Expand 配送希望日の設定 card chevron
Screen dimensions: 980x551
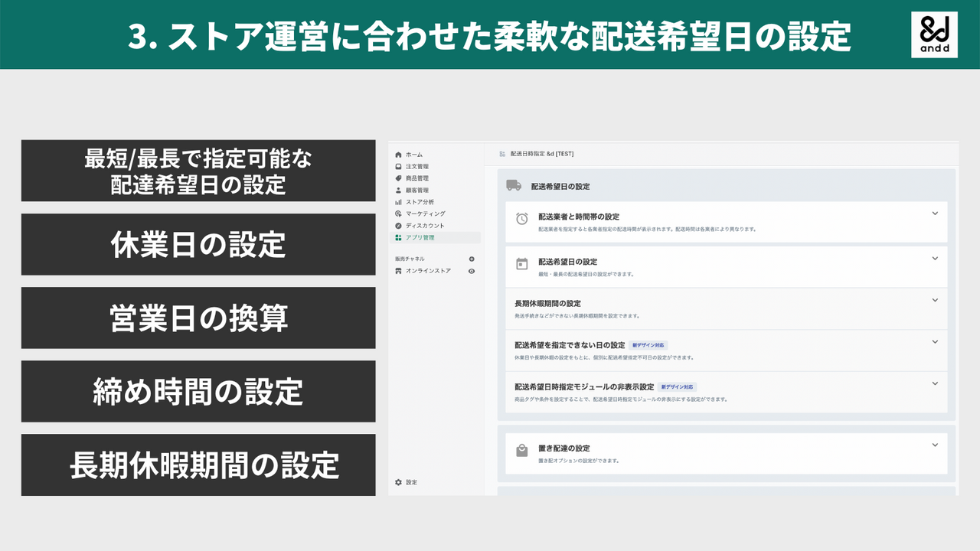point(935,259)
